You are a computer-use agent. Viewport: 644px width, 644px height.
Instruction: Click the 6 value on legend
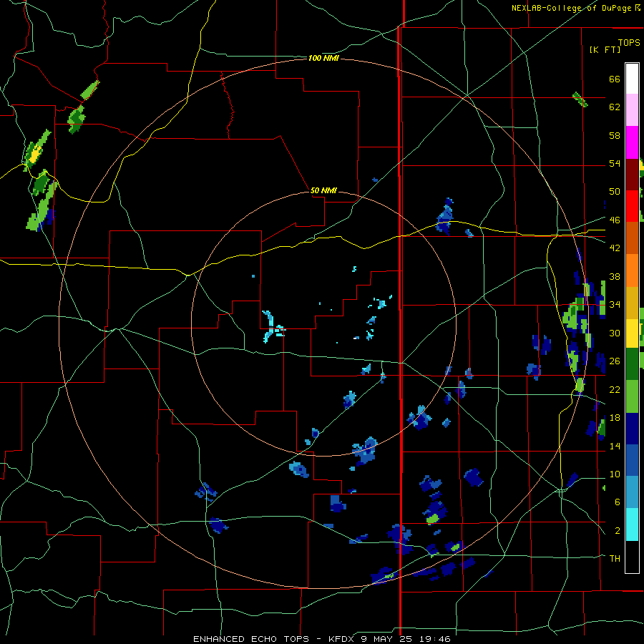tap(617, 502)
